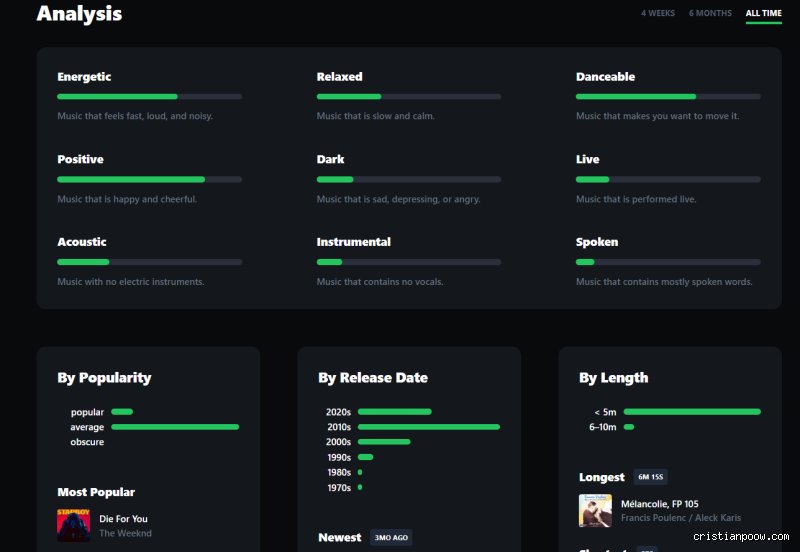The image size is (800, 552).
Task: Click the Dark progress bar
Action: click(x=409, y=180)
